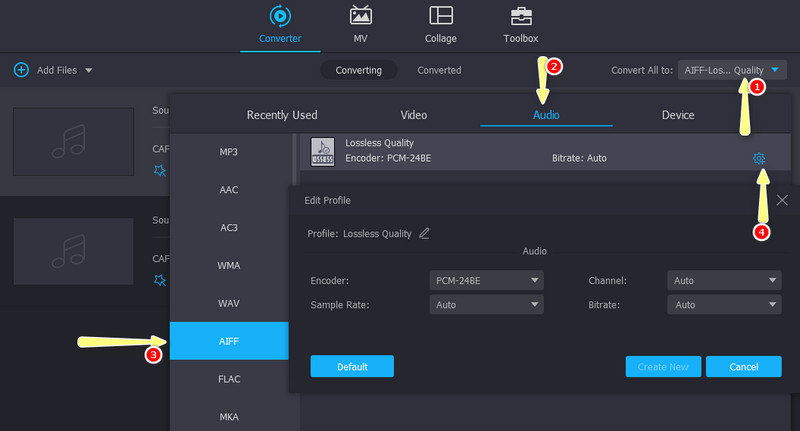Switch to the Device tab

[677, 115]
